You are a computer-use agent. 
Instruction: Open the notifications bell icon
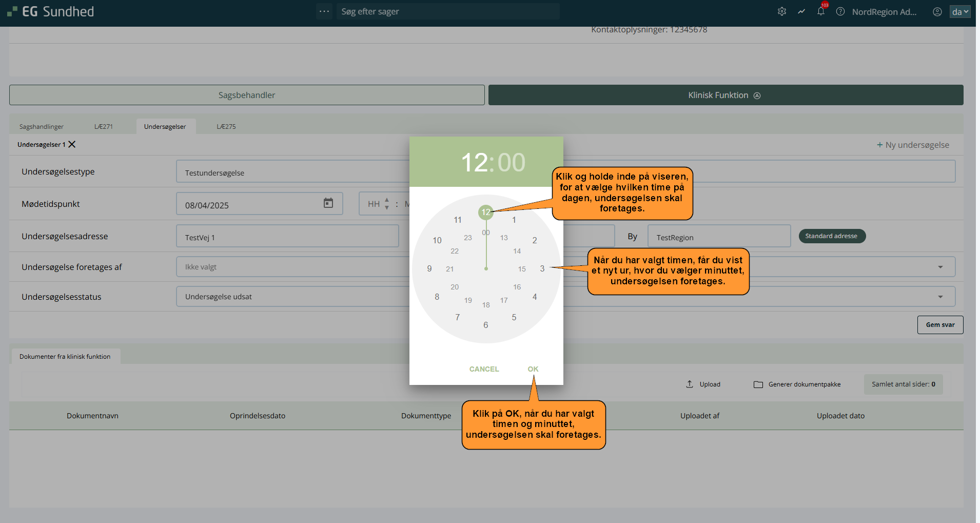[821, 11]
